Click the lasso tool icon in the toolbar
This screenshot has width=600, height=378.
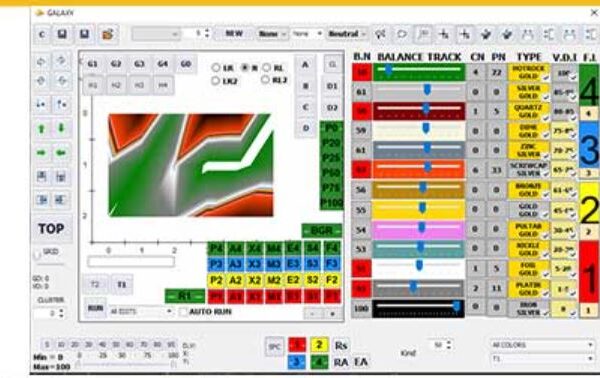pyautogui.click(x=401, y=34)
